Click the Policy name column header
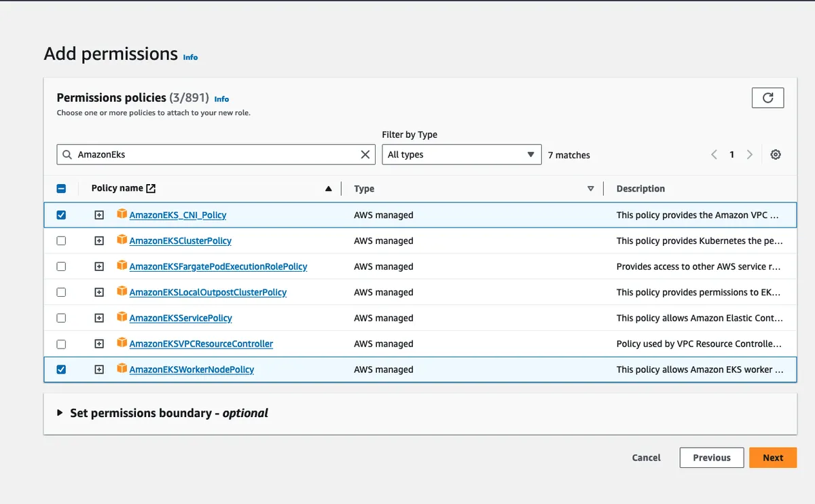The height and width of the screenshot is (504, 815). point(117,188)
